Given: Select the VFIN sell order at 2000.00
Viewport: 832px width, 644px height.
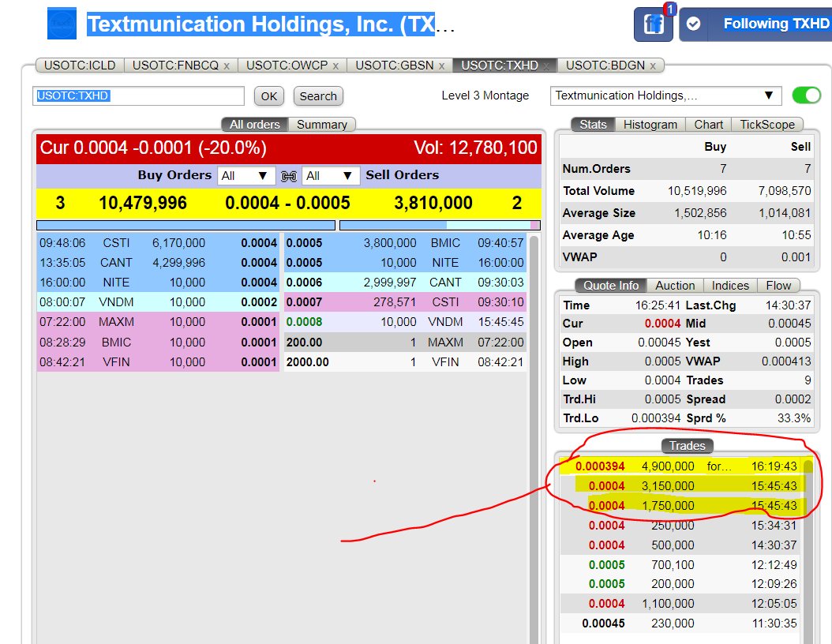Looking at the screenshot, I should pyautogui.click(x=406, y=361).
